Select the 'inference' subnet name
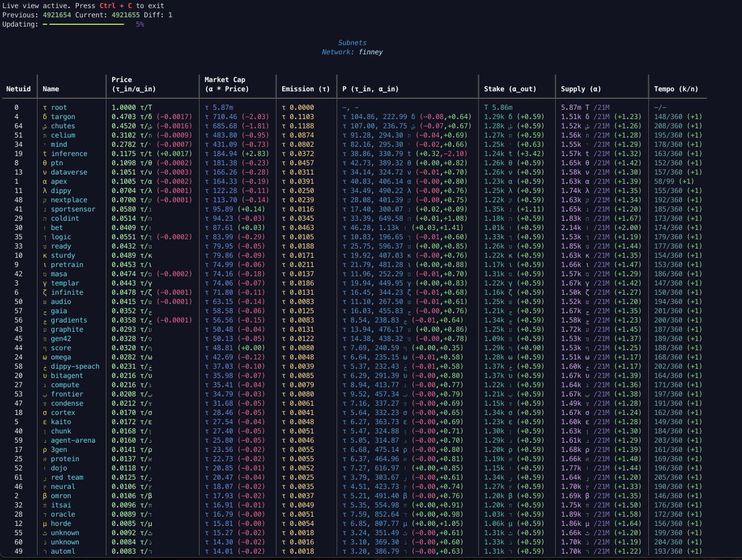742x560 pixels. tap(69, 154)
